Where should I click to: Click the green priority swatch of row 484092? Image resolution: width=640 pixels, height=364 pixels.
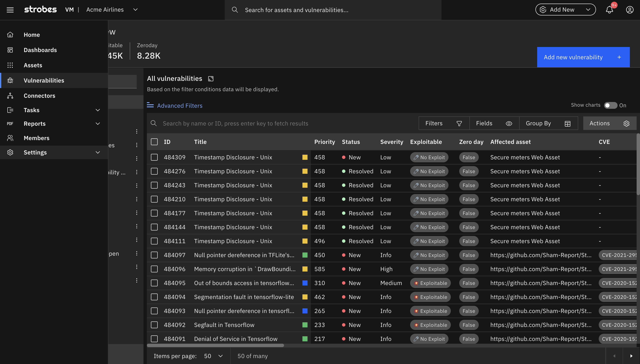point(305,325)
